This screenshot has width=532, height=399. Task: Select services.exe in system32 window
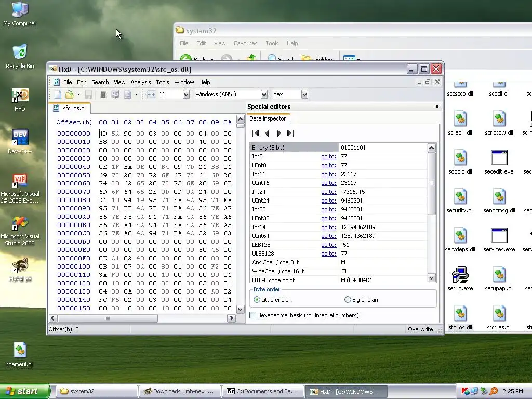tap(499, 240)
